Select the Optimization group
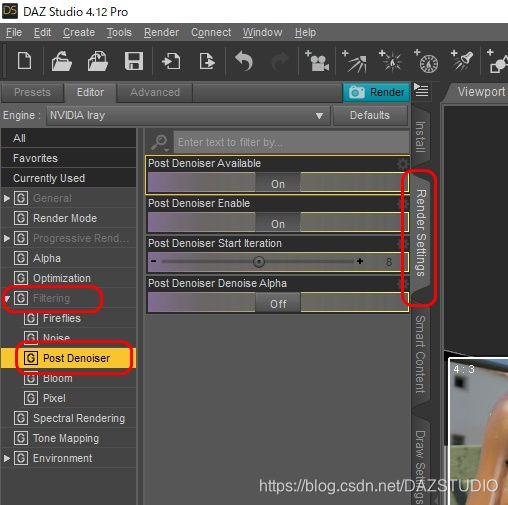 (x=68, y=278)
